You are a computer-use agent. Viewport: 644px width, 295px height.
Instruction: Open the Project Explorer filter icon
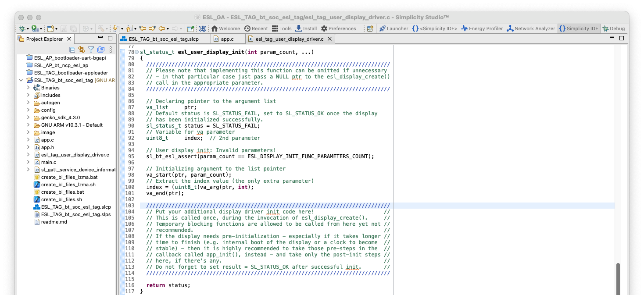point(91,50)
